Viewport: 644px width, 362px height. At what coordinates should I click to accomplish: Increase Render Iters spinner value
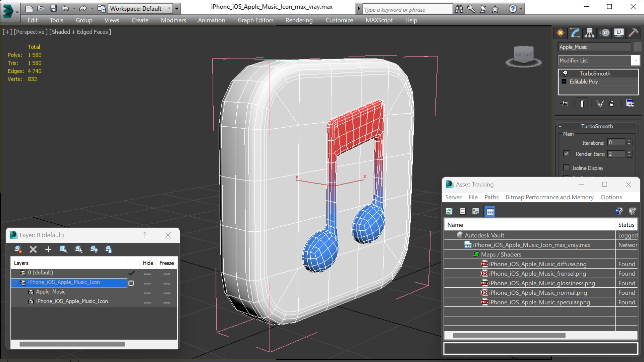[629, 152]
